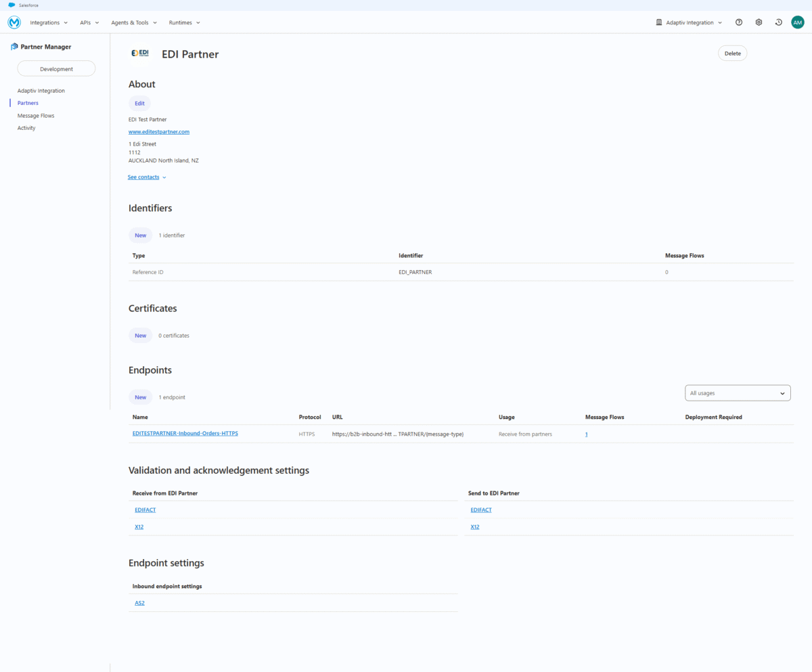Open the All usages filter dropdown
812x672 pixels.
click(737, 393)
